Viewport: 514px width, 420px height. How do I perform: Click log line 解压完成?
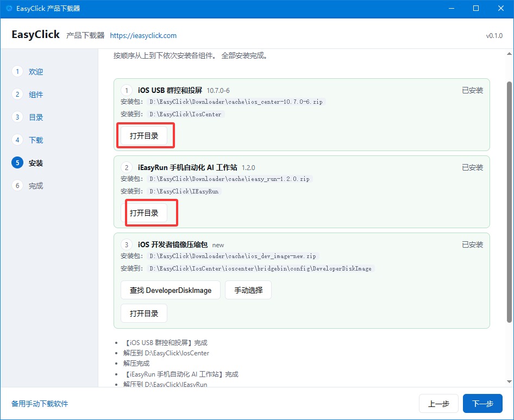(136, 363)
